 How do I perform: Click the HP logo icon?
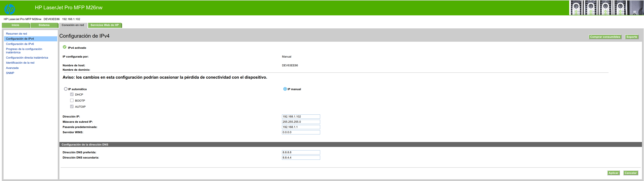pos(9,9)
